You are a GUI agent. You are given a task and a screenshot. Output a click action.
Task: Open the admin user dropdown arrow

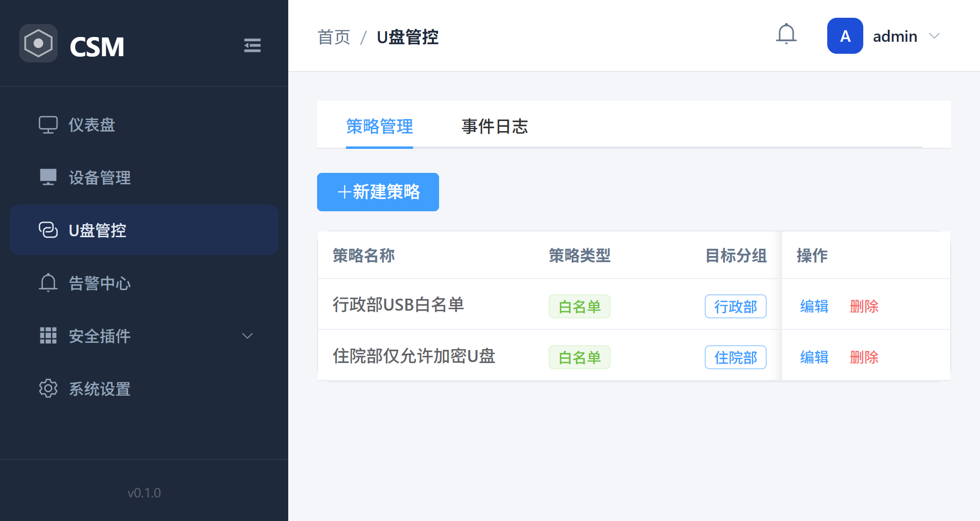click(934, 36)
